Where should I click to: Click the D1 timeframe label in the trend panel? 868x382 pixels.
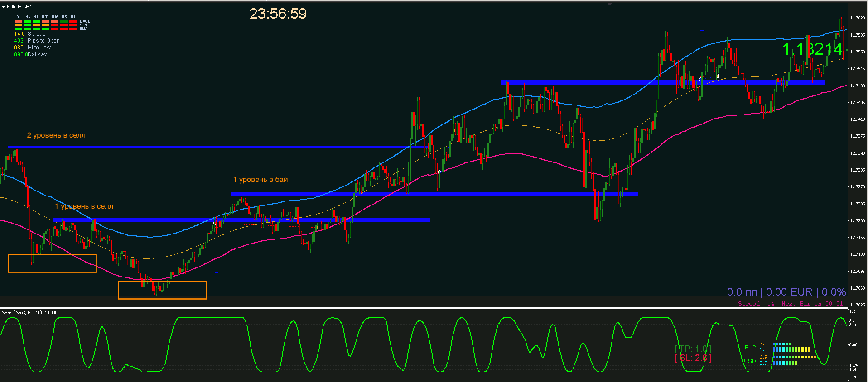(x=19, y=17)
